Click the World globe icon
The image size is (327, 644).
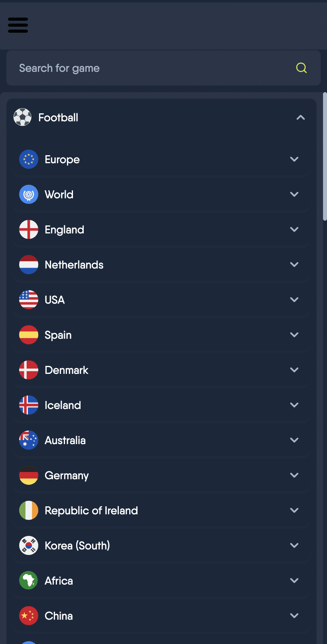[28, 194]
